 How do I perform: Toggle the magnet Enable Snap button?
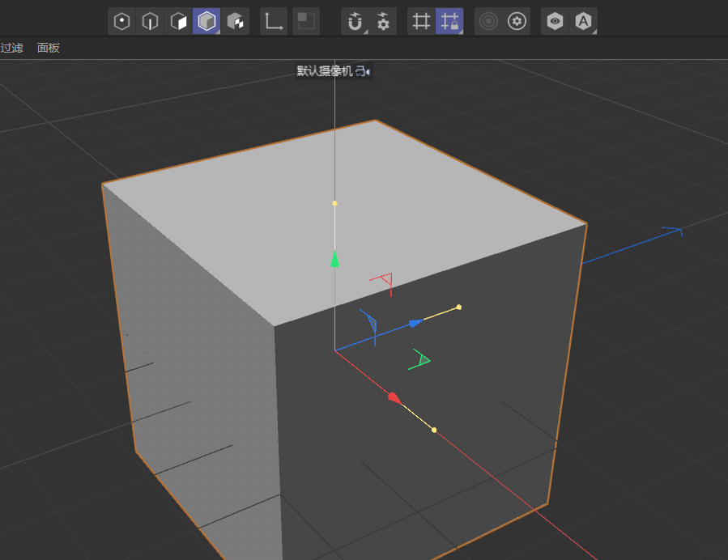pos(354,22)
